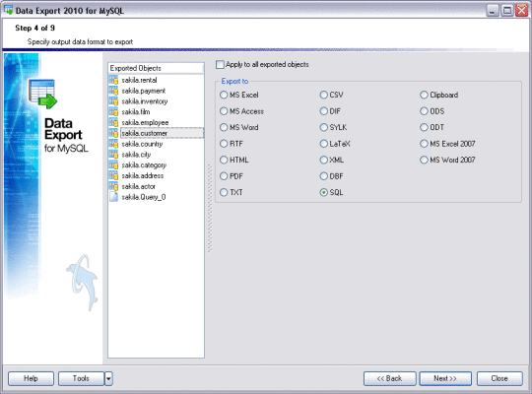
Task: Select sakila.address in exported objects list
Action: (x=143, y=175)
